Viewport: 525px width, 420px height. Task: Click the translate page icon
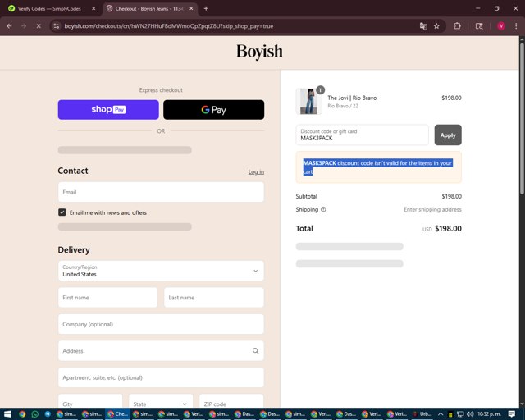point(423,25)
